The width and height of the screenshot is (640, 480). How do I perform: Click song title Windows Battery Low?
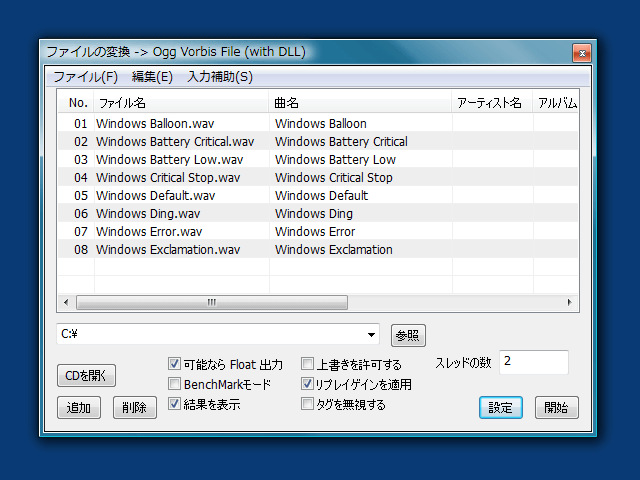point(335,159)
